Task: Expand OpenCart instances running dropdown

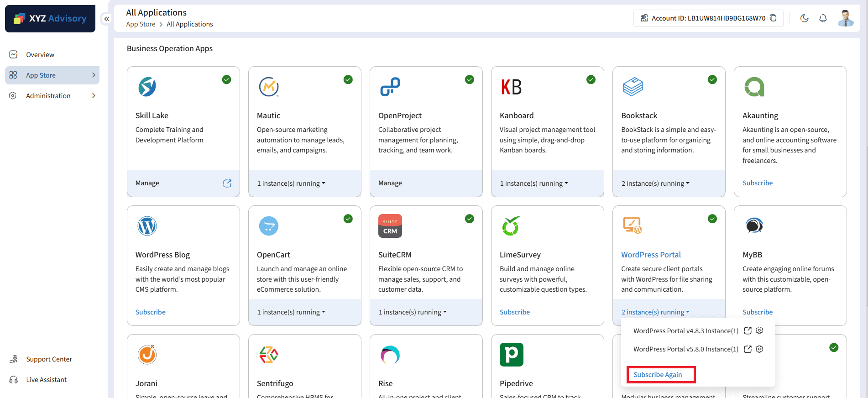Action: tap(291, 312)
